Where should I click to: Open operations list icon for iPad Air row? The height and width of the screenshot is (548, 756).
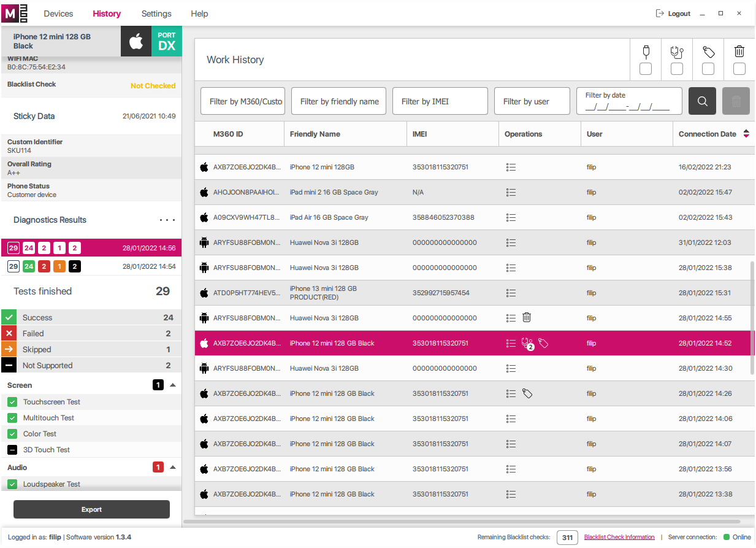pyautogui.click(x=511, y=217)
